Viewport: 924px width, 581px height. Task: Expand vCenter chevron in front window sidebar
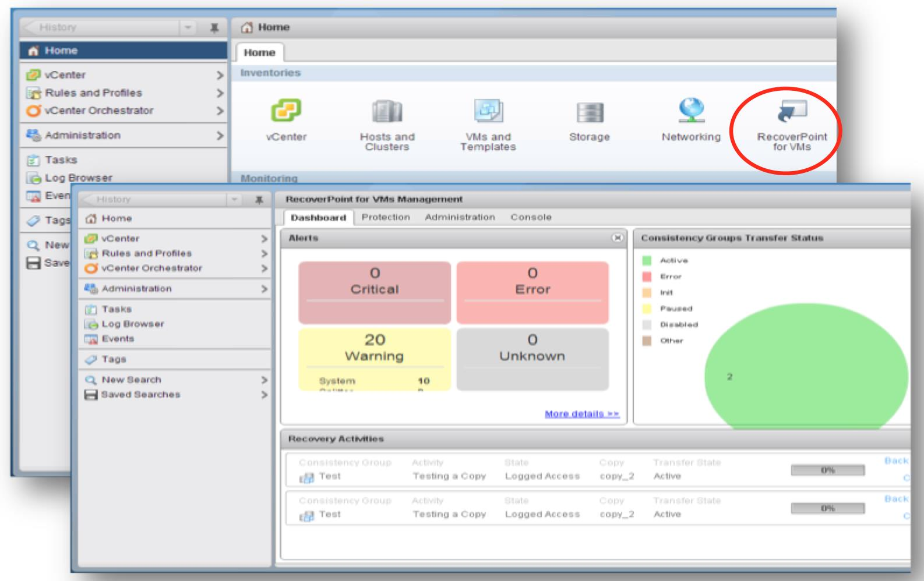(x=264, y=239)
